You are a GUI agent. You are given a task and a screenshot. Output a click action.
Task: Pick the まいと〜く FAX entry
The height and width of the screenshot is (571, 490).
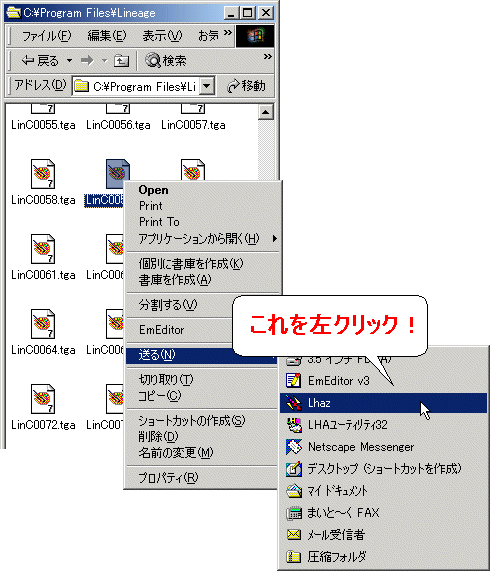tap(383, 513)
